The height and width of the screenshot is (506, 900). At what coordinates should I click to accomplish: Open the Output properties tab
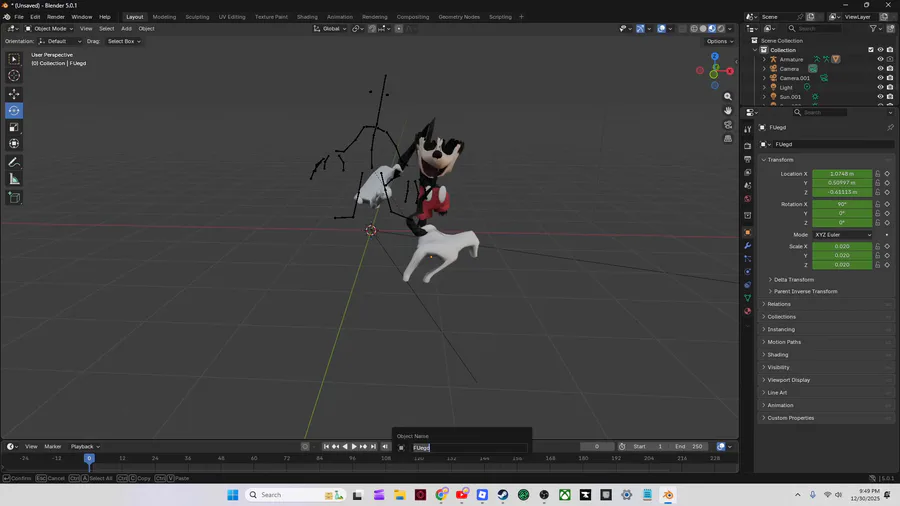[x=747, y=159]
